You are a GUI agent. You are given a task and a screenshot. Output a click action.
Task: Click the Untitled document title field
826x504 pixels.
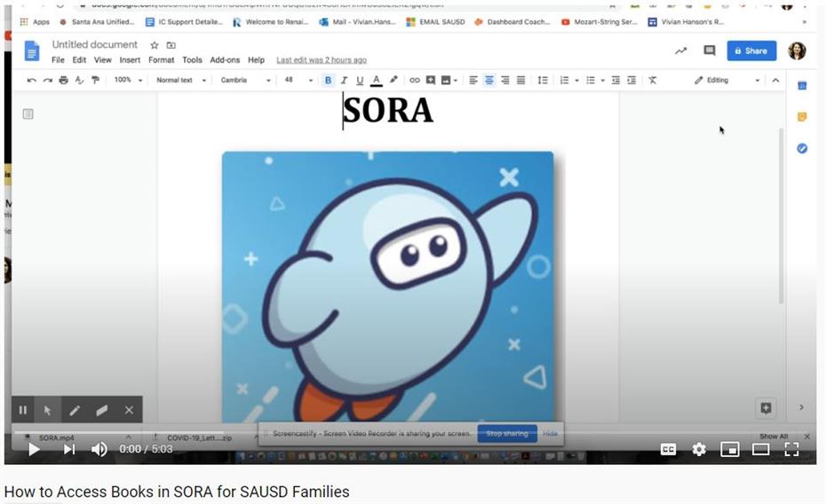pyautogui.click(x=94, y=44)
